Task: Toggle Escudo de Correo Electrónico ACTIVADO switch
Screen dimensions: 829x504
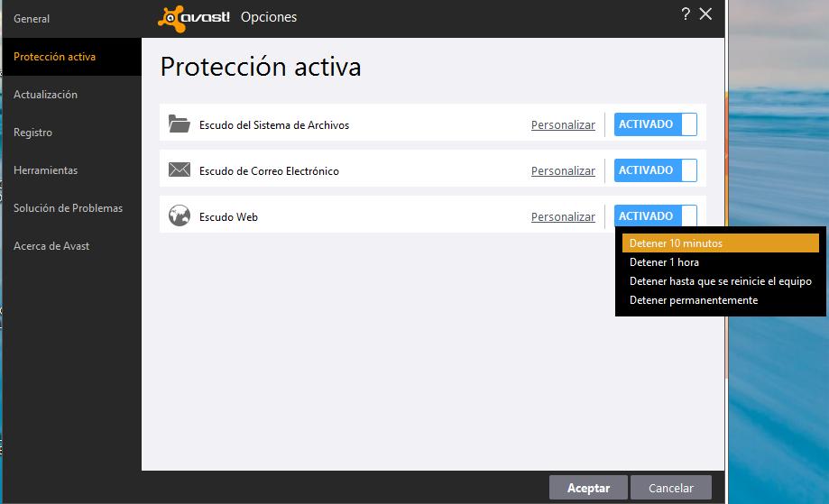Action: 656,170
